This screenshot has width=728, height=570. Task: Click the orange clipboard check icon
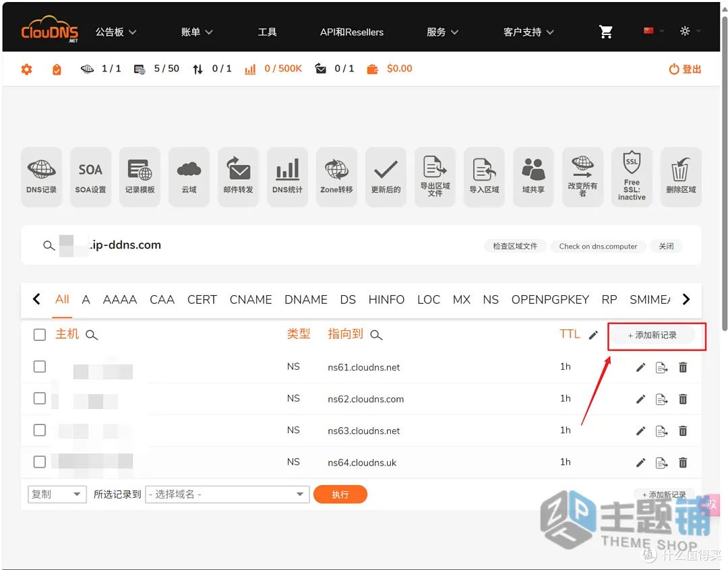(x=57, y=69)
